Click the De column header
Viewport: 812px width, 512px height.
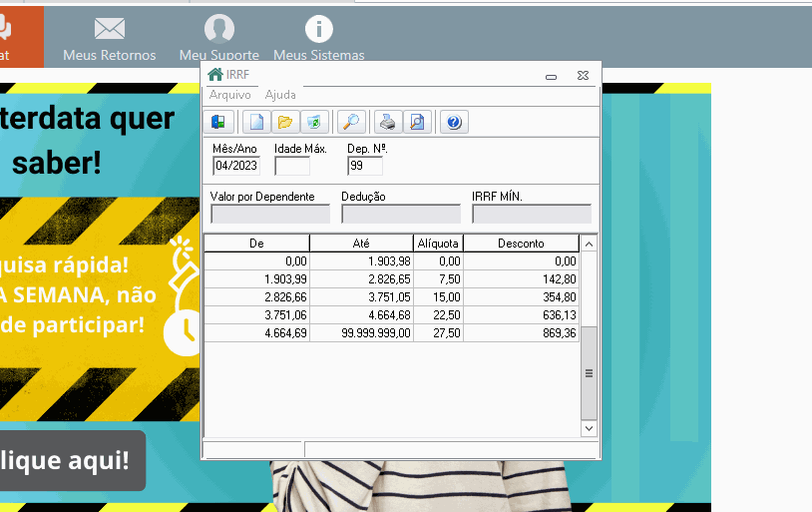[x=256, y=244]
